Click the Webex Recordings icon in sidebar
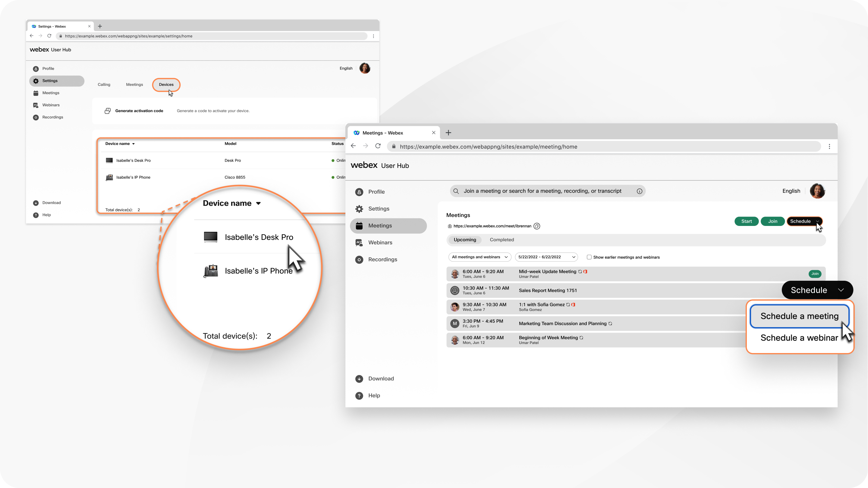The image size is (868, 488). point(35,117)
